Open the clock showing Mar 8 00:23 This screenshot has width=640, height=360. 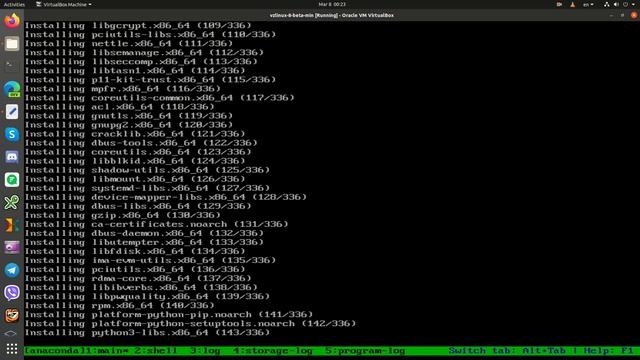point(332,4)
